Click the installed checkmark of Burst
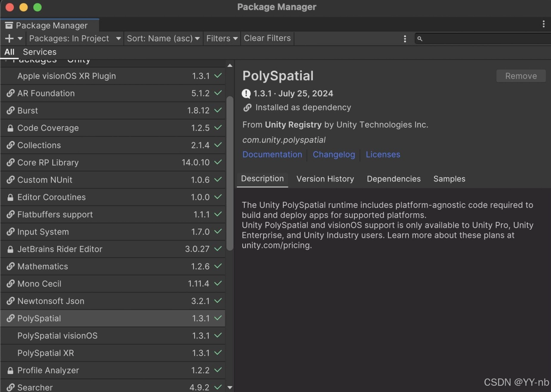The width and height of the screenshot is (551, 392). (x=218, y=110)
